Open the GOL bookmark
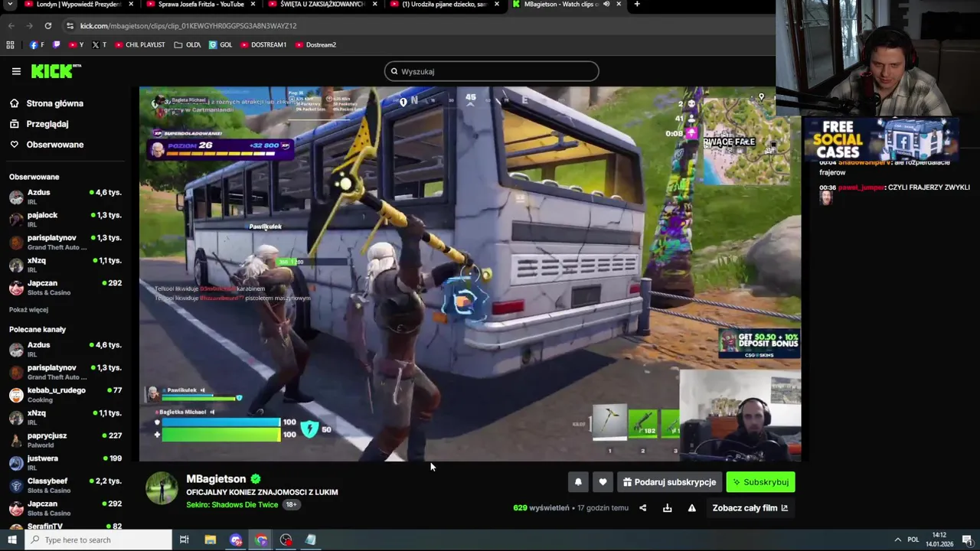 (x=220, y=44)
